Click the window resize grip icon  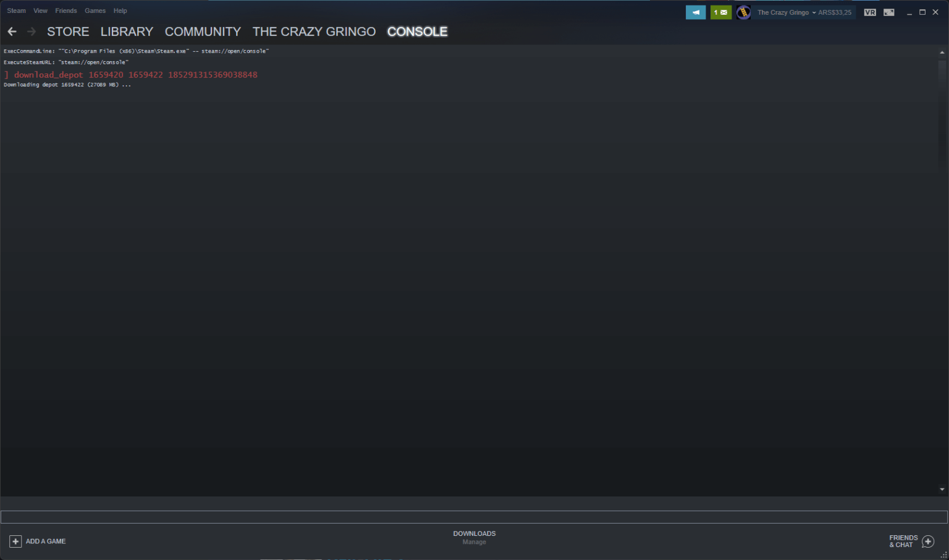(x=944, y=555)
